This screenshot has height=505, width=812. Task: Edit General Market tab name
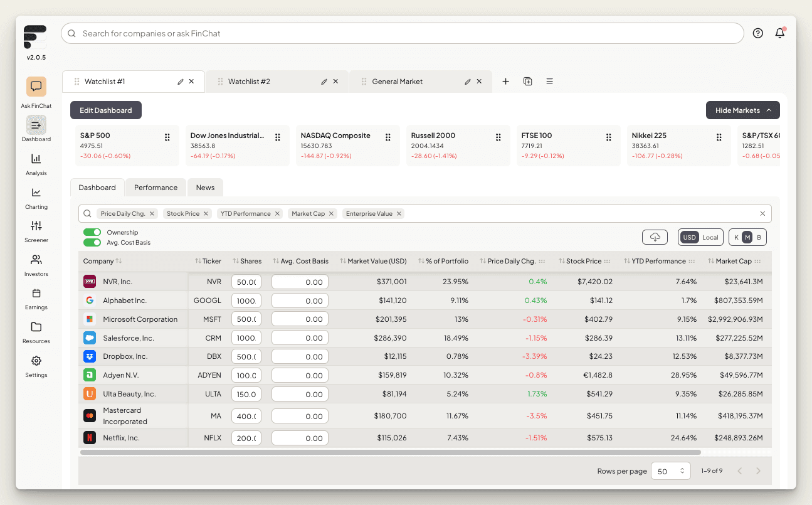468,82
